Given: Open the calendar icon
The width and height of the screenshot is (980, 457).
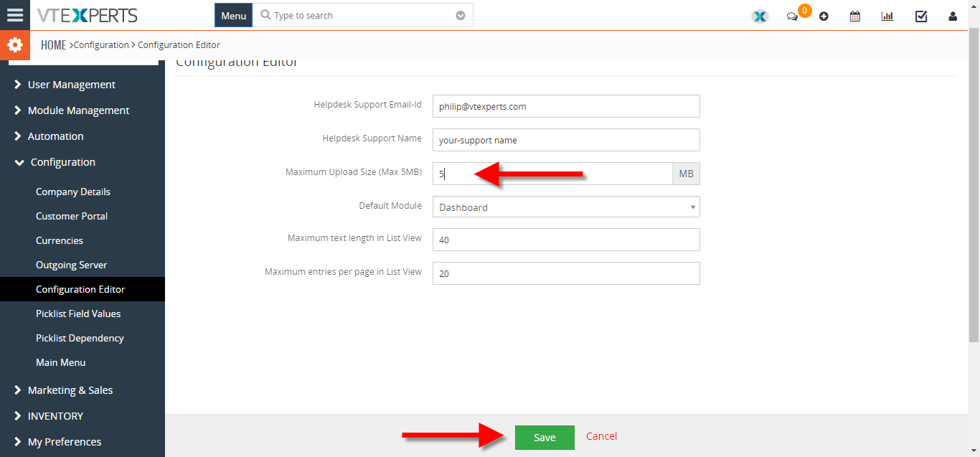Looking at the screenshot, I should [x=855, y=16].
